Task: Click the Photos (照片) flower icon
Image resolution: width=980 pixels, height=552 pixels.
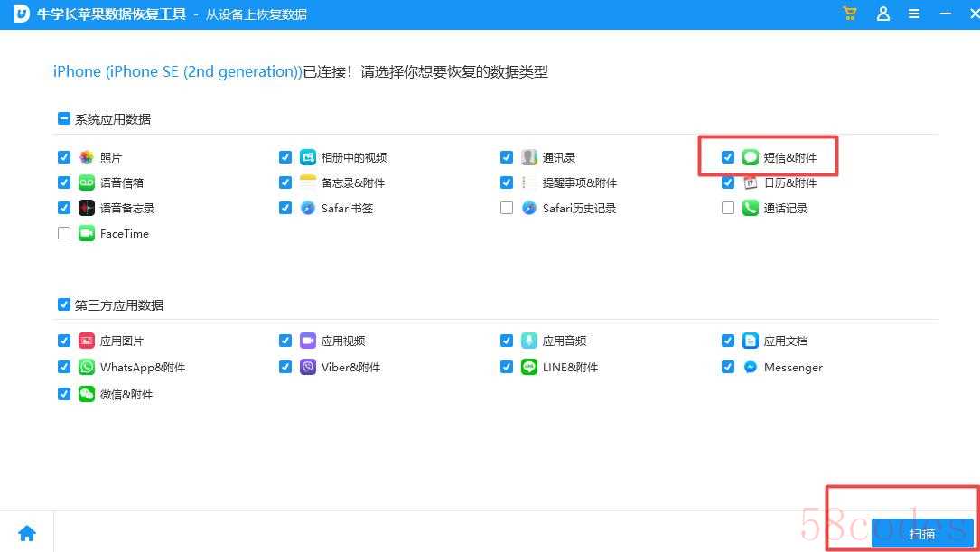Action: coord(86,157)
